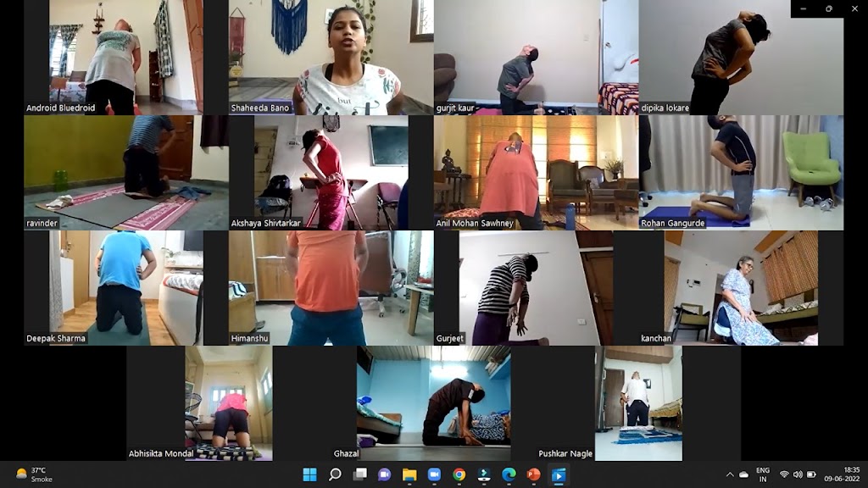Restore down the video window
The height and width of the screenshot is (488, 868).
[829, 8]
